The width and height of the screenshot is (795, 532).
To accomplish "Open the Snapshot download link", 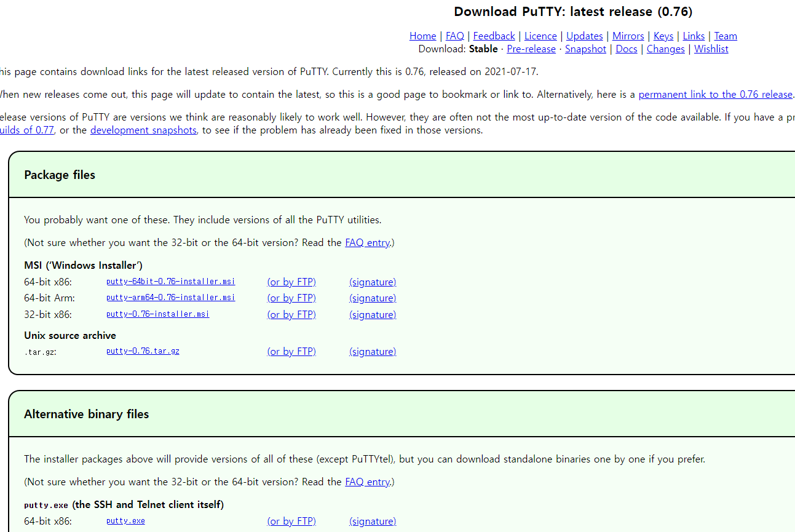I will [586, 49].
